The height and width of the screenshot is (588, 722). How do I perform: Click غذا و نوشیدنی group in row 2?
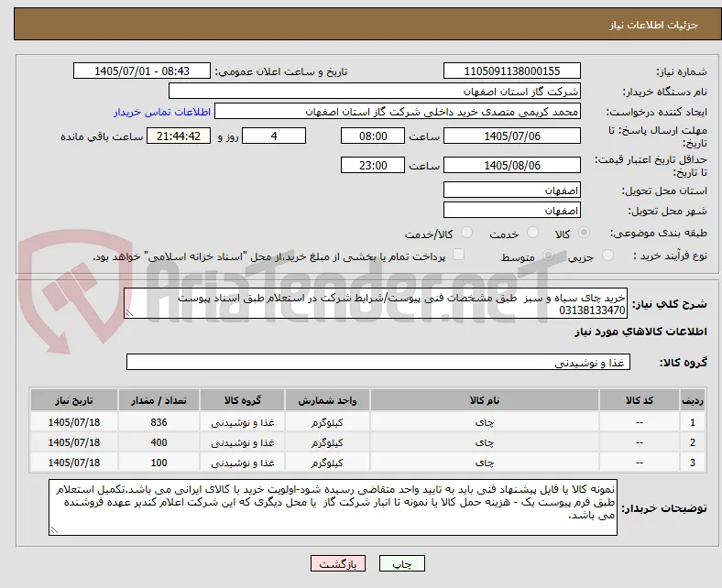[x=243, y=443]
